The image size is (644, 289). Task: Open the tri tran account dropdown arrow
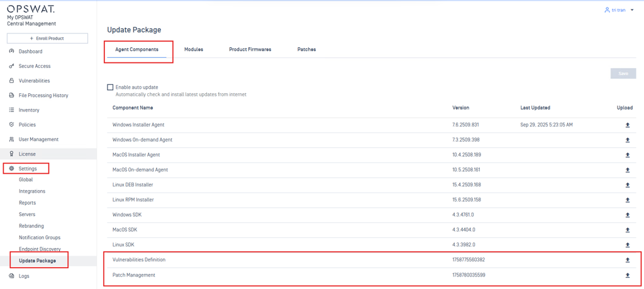[x=631, y=10]
